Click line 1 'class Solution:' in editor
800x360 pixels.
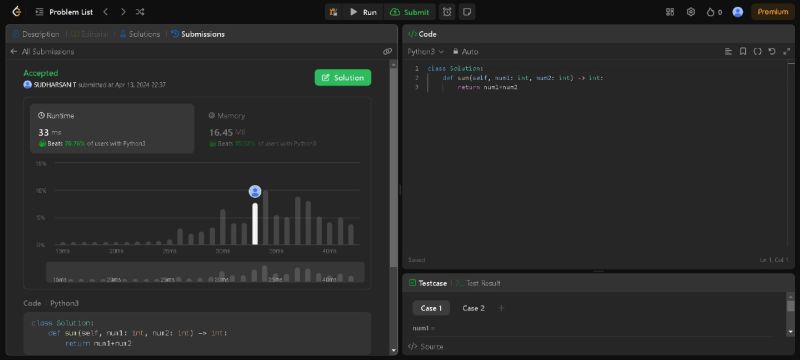tap(455, 68)
